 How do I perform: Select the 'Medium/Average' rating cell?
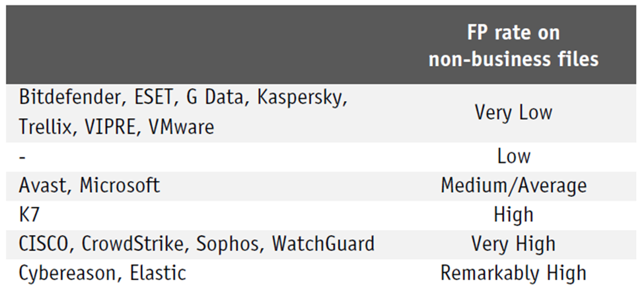[x=513, y=186]
